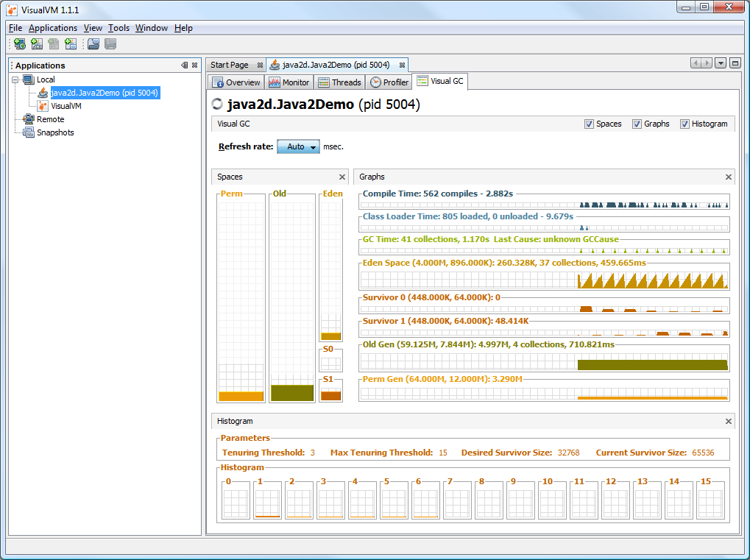
Task: Click the Perm Gen graph label
Action: click(442, 379)
